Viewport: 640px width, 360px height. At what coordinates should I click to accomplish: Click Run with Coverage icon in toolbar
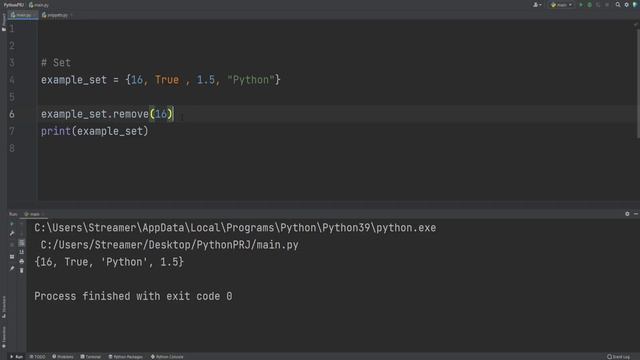coord(598,5)
